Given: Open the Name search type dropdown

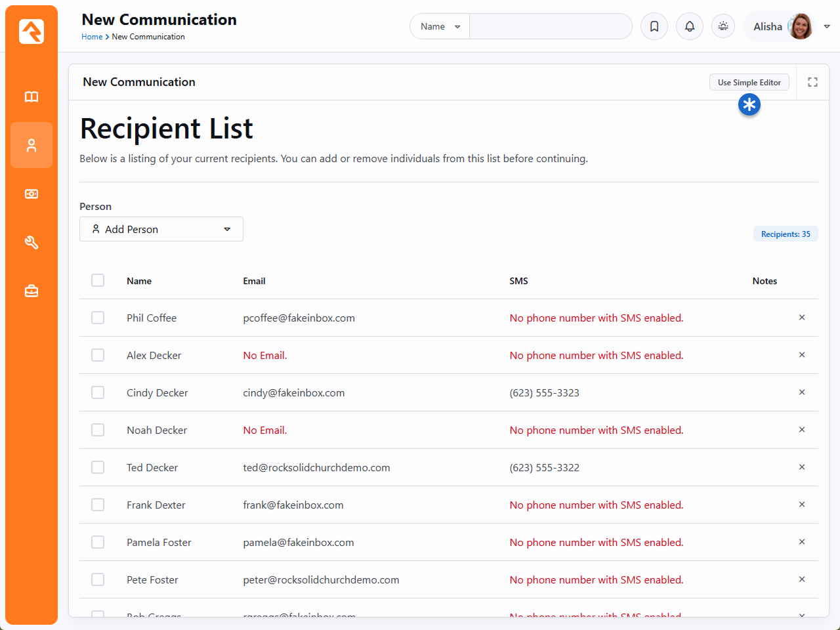Looking at the screenshot, I should click(x=440, y=26).
